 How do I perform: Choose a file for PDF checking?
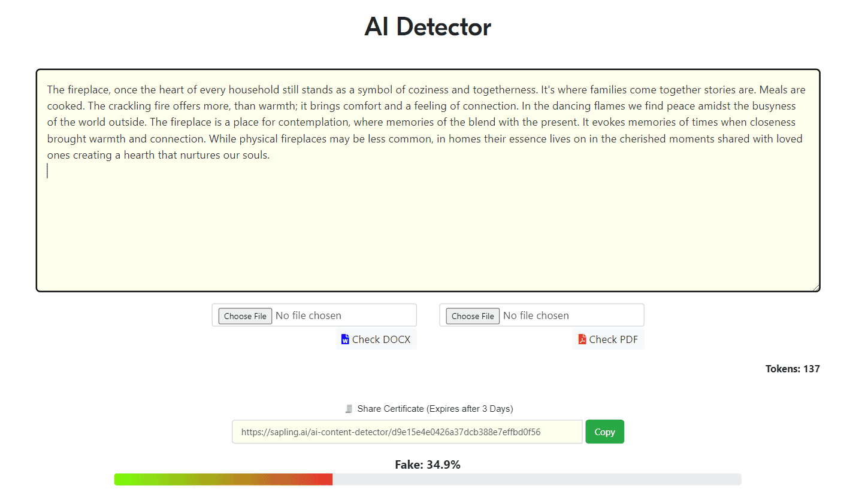pyautogui.click(x=473, y=316)
